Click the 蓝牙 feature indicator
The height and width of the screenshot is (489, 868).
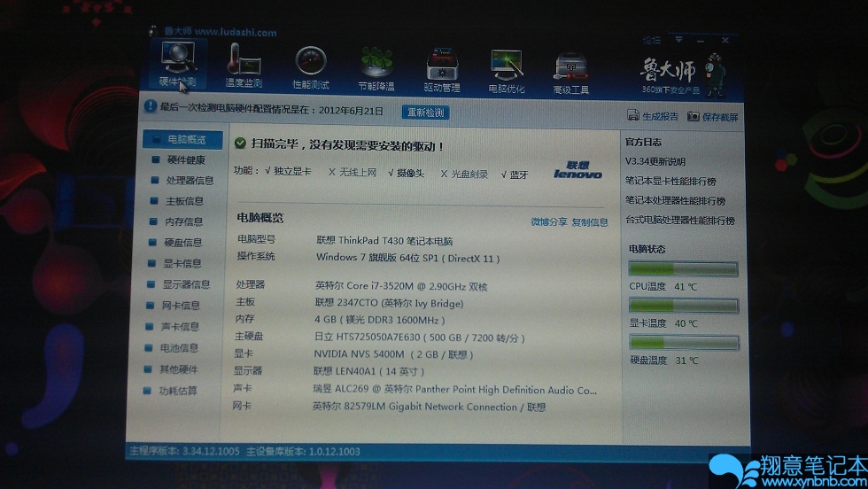(515, 175)
